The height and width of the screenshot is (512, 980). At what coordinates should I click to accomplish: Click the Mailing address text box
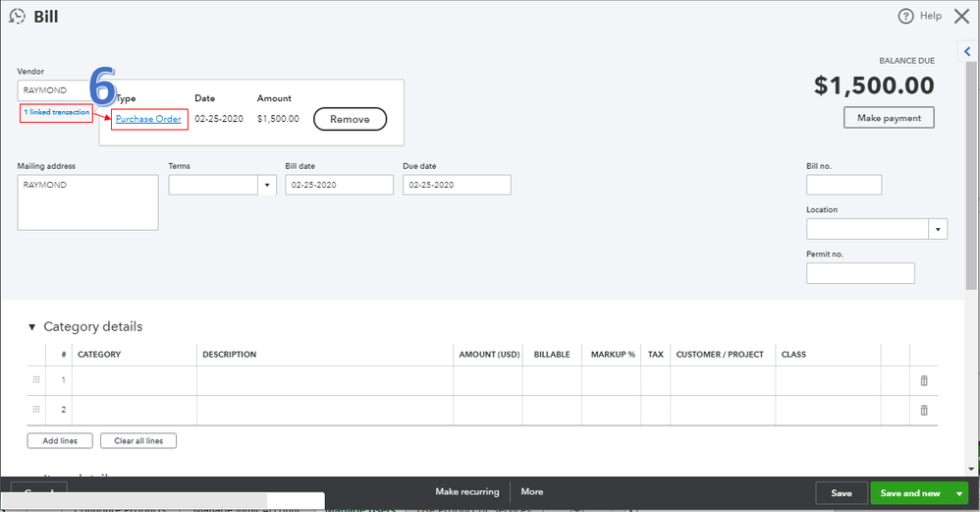[x=87, y=202]
